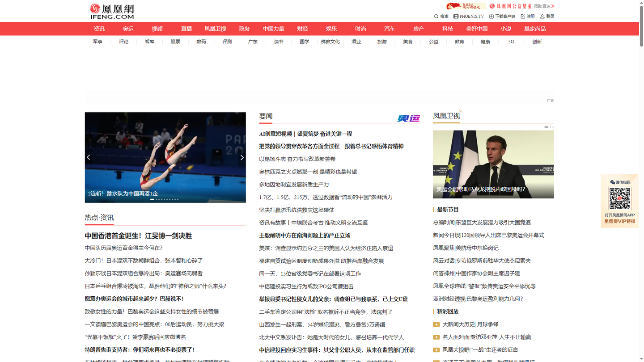The image size is (644, 362).
Task: Click 2连斩！跳水队为中国再添1金 caption
Action: [x=123, y=194]
